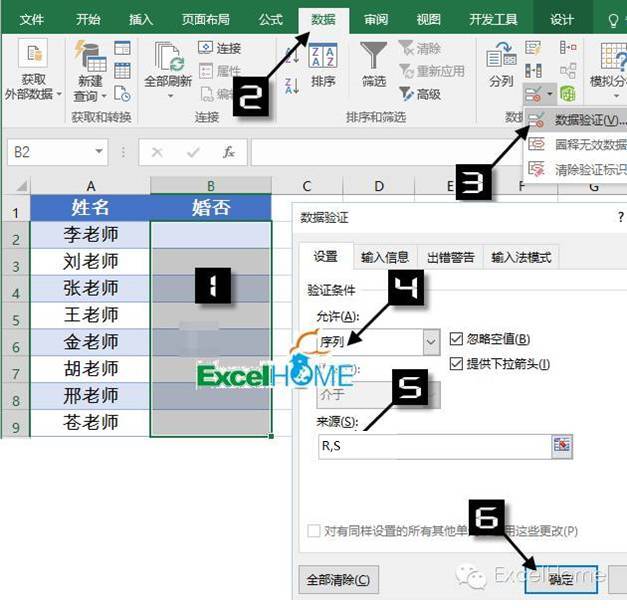Click the relationships icon in data tools
Screen dimensions: 627x608
pos(568,71)
